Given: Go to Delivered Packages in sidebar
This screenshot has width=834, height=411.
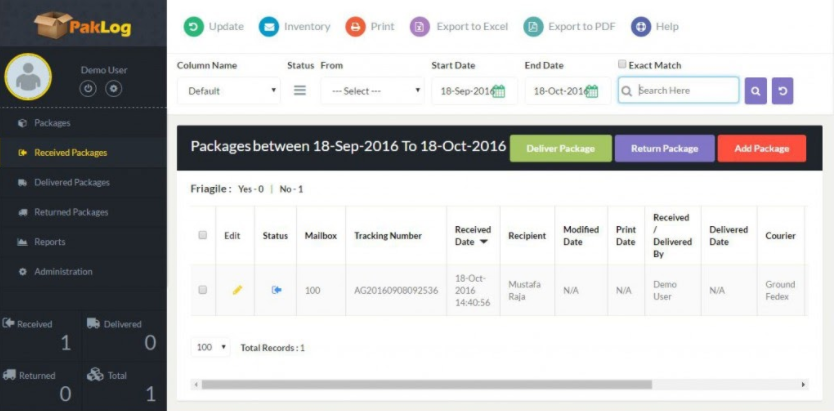Looking at the screenshot, I should [83, 182].
